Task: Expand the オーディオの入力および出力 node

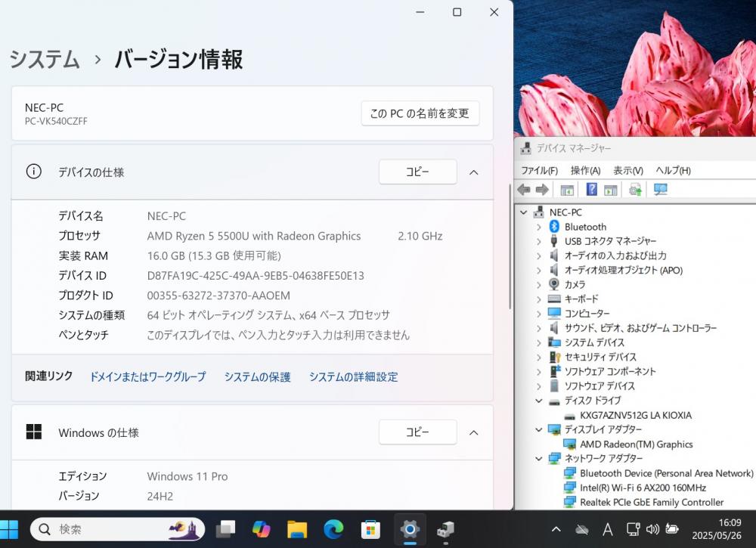Action: (539, 256)
